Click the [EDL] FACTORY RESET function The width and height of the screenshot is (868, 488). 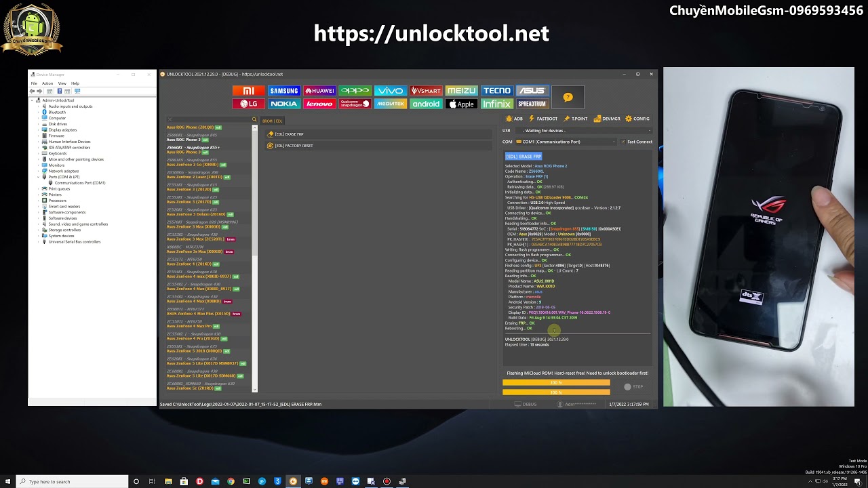[x=378, y=146]
